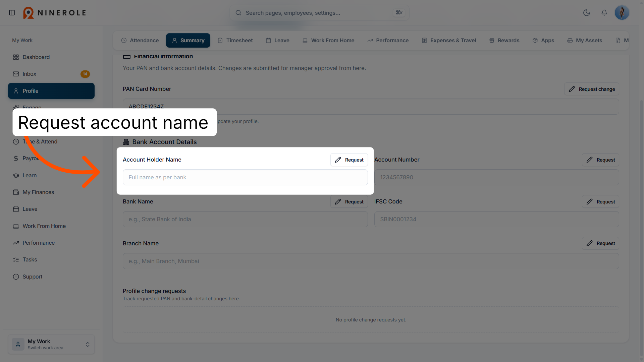Open My Finances sidebar item

click(x=51, y=192)
